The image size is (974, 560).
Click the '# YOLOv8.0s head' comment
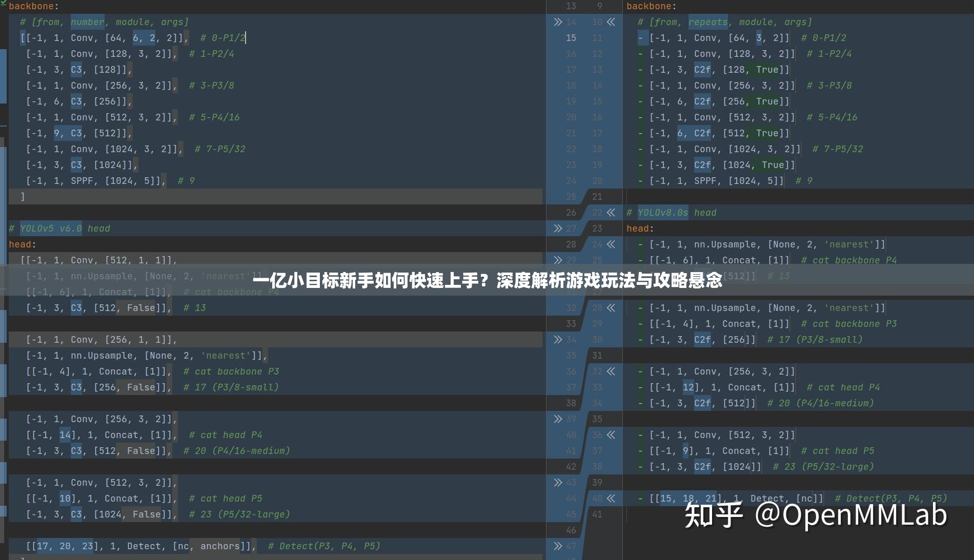(672, 213)
